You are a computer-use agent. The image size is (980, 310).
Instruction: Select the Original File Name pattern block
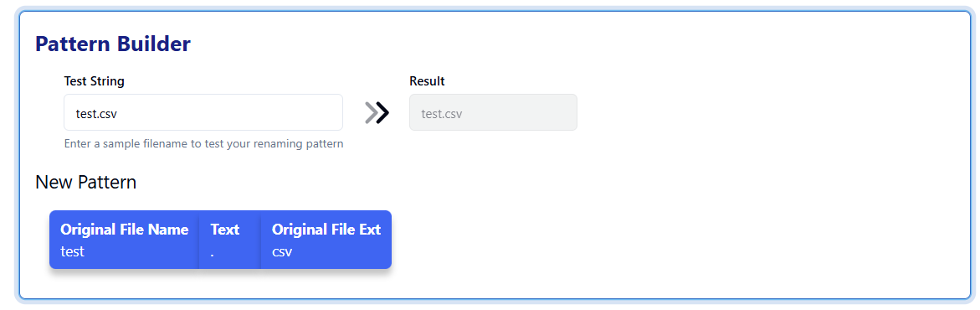(x=125, y=240)
